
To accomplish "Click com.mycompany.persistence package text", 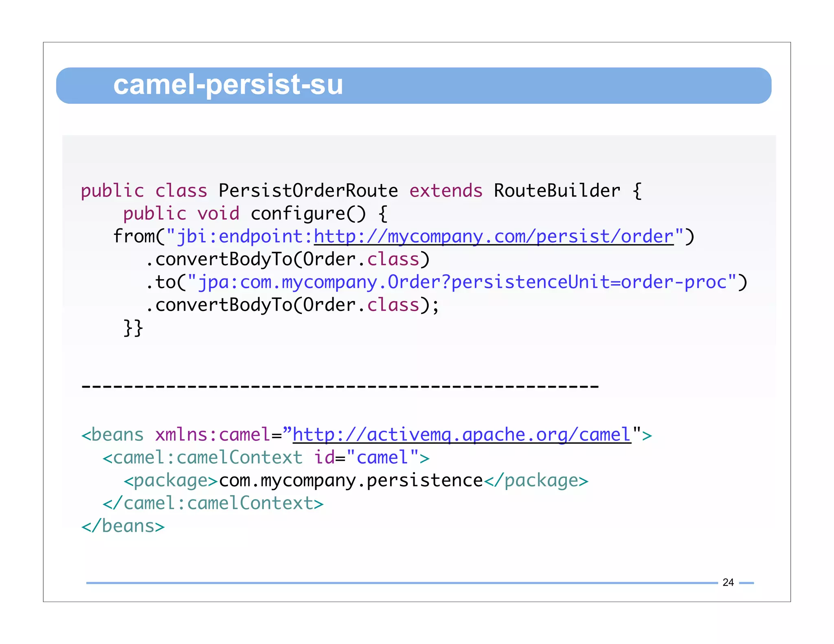I will (351, 481).
